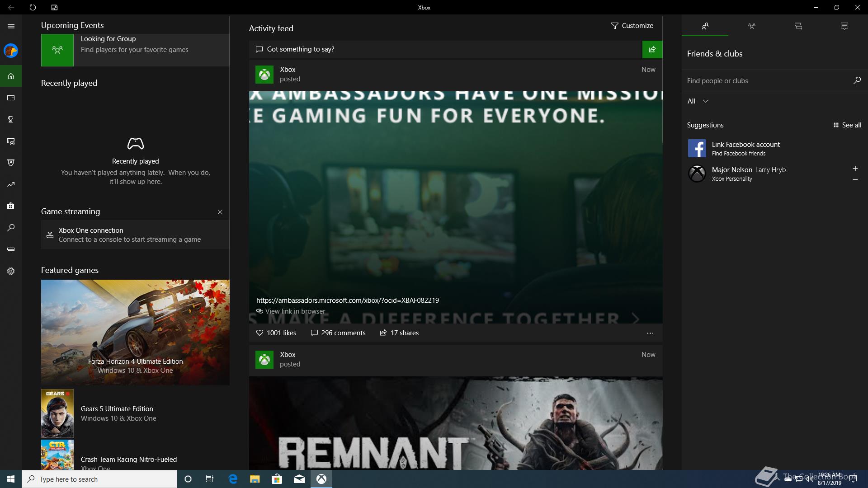This screenshot has height=488, width=868.
Task: Type in Find people or clubs field
Action: pos(767,80)
